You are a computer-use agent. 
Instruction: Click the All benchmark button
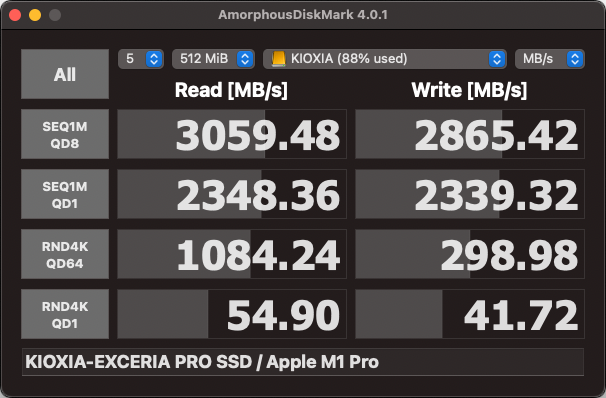click(x=65, y=74)
